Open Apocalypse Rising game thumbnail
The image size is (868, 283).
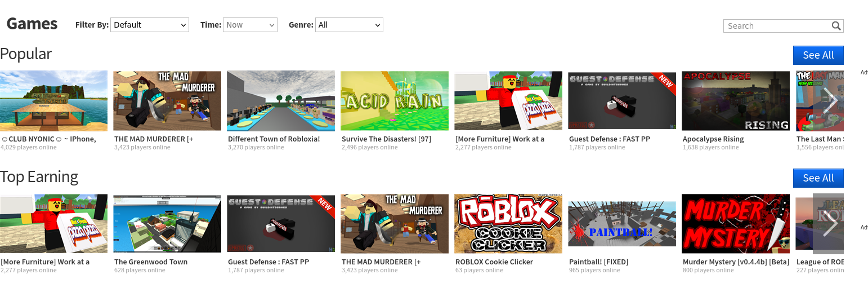[x=736, y=100]
